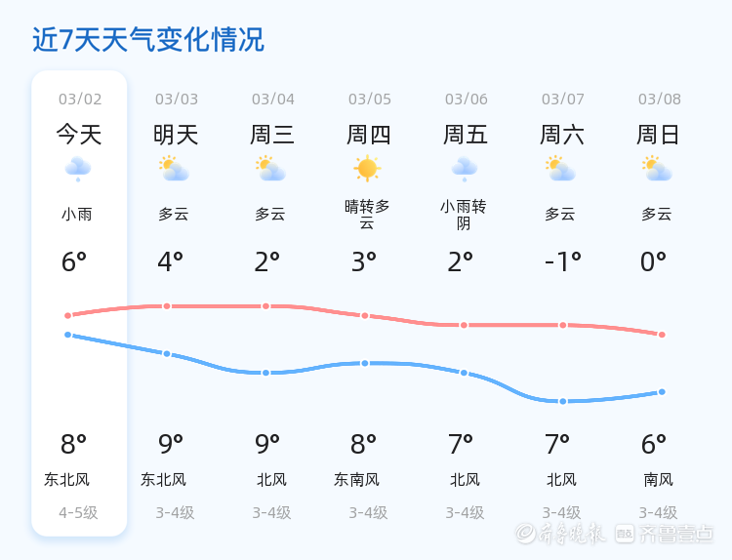Click Sunday's partly cloudy weather icon
Viewport: 732px width, 560px height.
[658, 170]
